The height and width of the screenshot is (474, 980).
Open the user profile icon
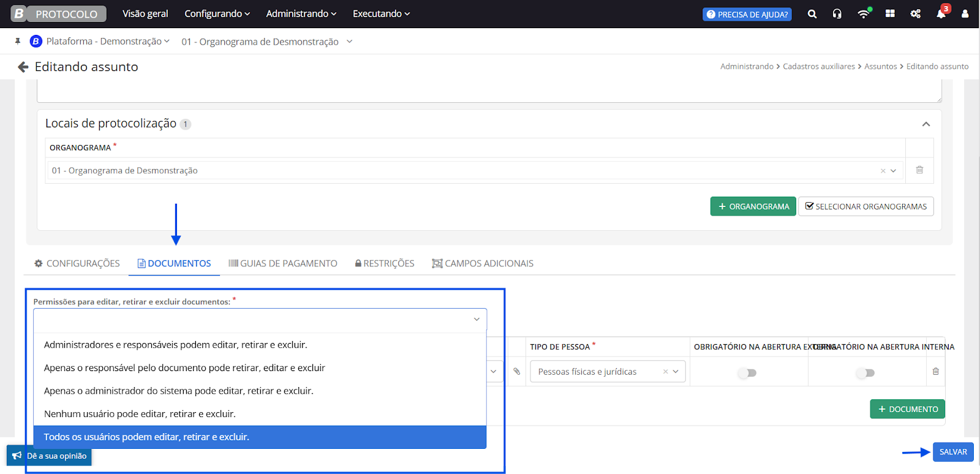(965, 14)
